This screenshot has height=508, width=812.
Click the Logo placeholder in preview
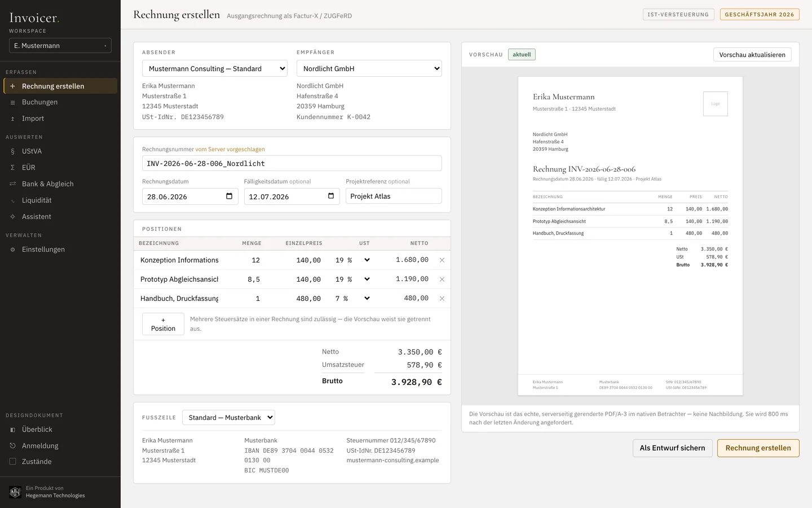[716, 104]
